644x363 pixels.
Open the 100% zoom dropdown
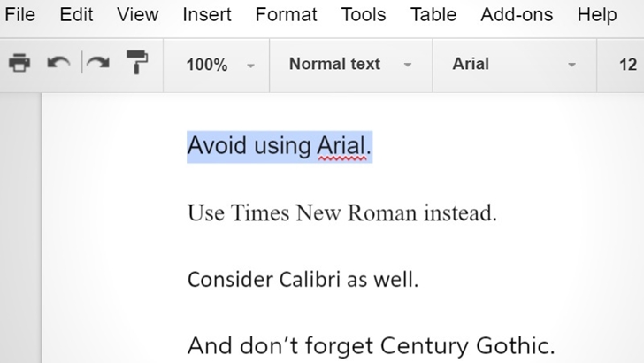click(217, 65)
